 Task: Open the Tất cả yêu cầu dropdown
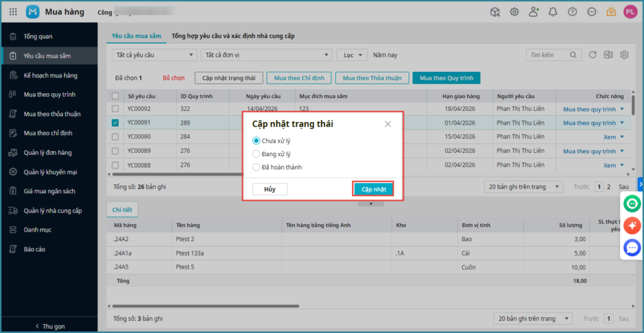pos(155,55)
